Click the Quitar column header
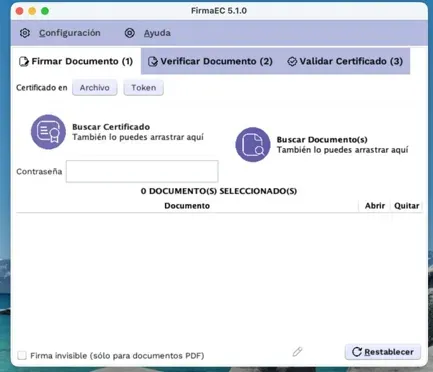This screenshot has height=372, width=433. (x=407, y=206)
